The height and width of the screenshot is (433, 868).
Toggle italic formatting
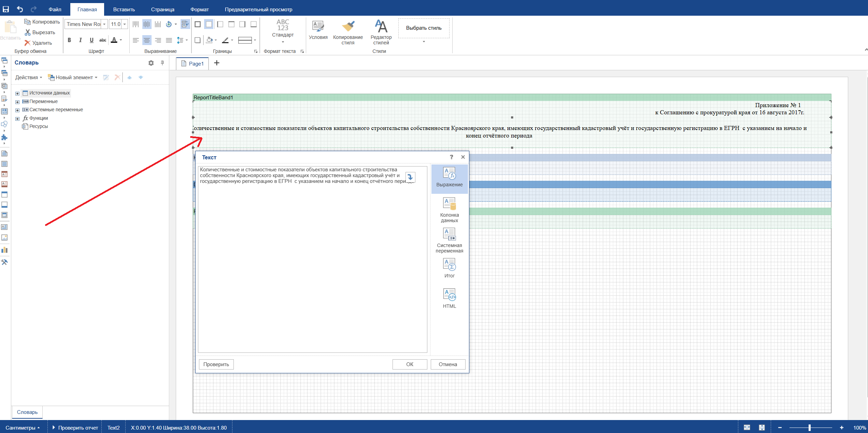80,40
